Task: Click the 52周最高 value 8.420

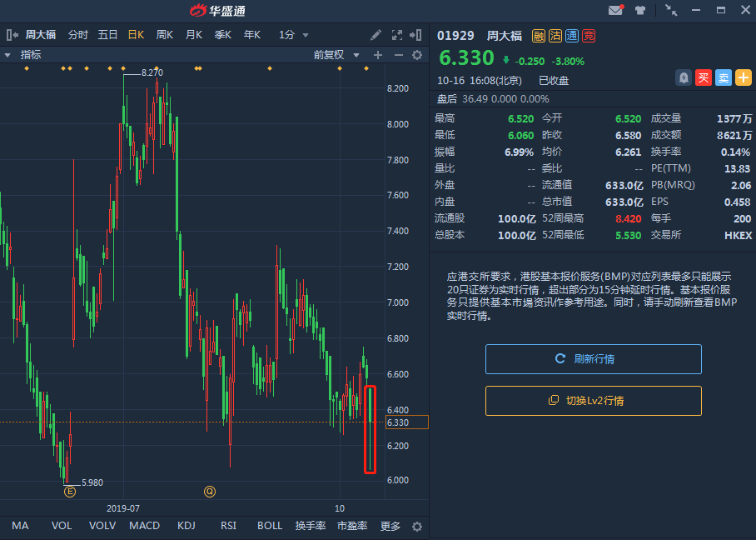Action: [x=629, y=218]
